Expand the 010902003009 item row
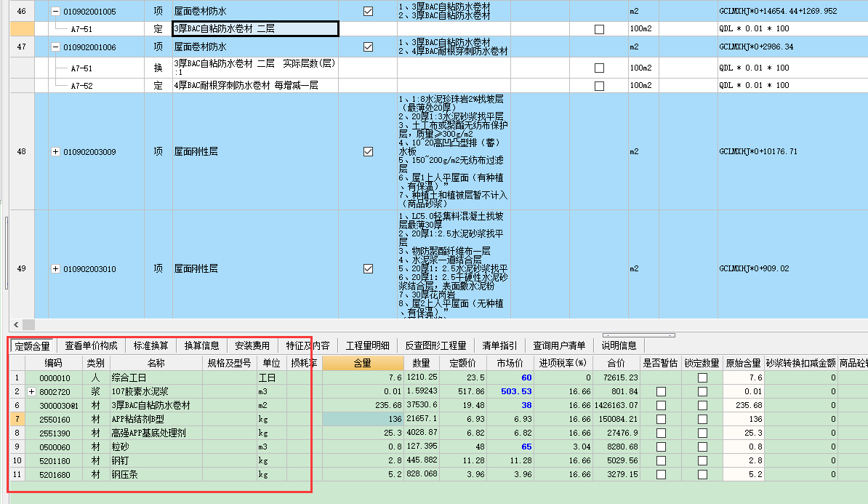 click(x=55, y=152)
